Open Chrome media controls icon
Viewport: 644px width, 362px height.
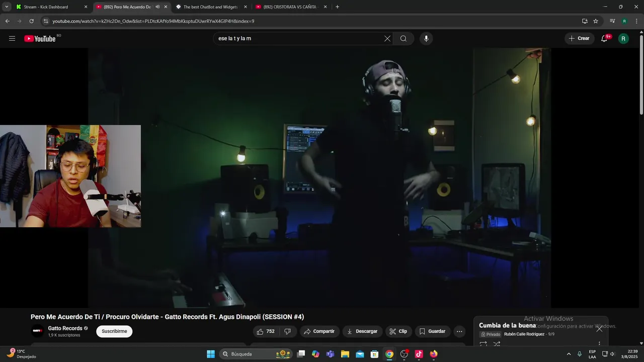612,21
